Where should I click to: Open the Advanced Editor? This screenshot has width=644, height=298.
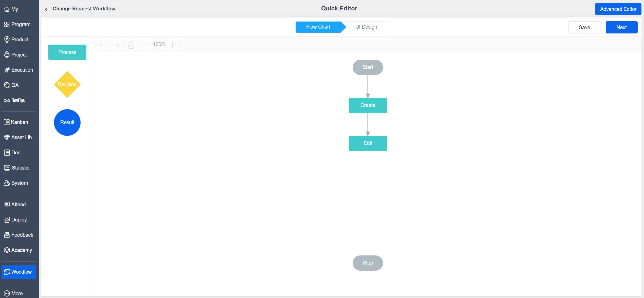(618, 9)
